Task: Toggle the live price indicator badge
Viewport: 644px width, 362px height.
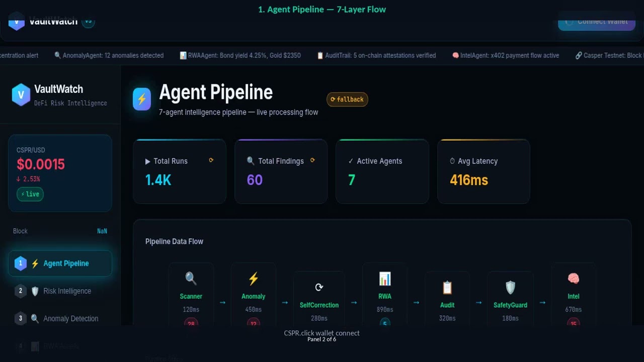Action: coord(30,194)
